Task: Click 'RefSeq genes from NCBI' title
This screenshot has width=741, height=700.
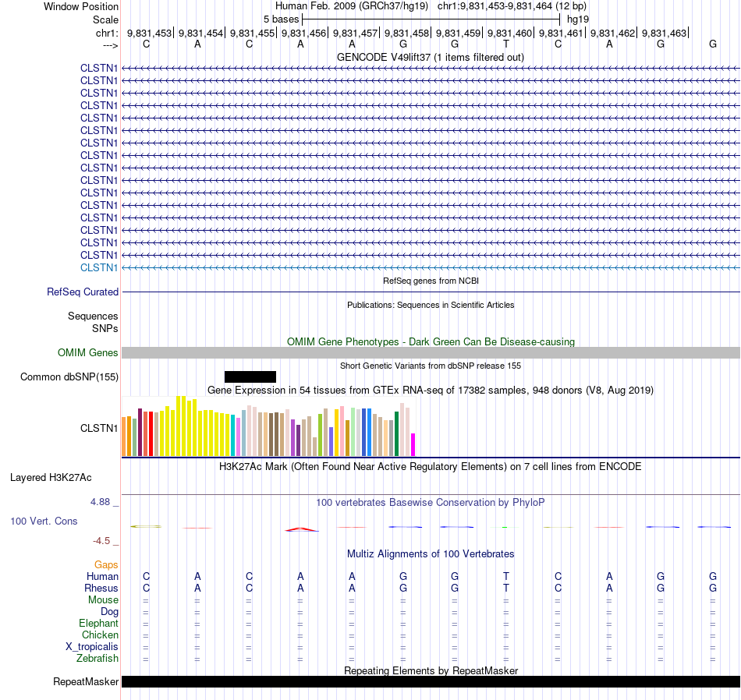Action: 431,281
